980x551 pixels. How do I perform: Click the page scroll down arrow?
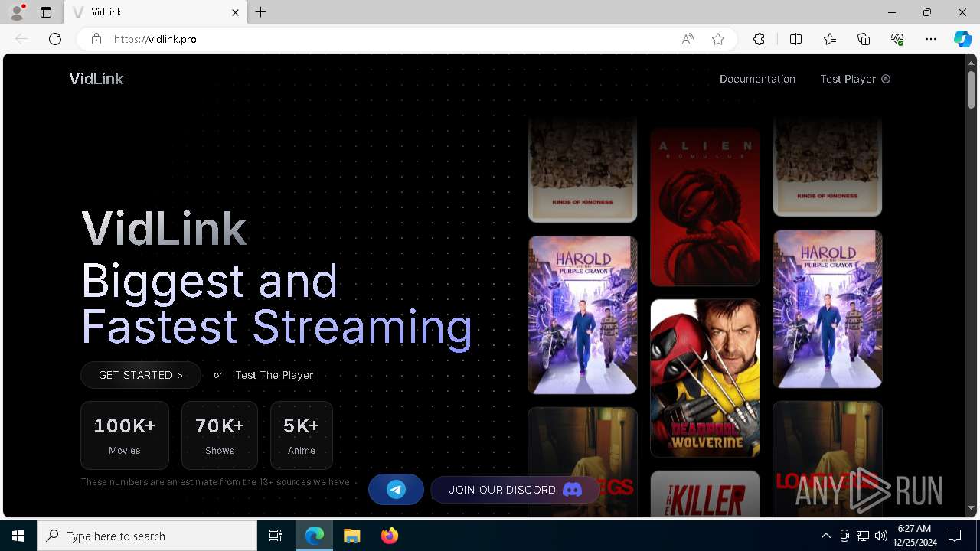971,508
